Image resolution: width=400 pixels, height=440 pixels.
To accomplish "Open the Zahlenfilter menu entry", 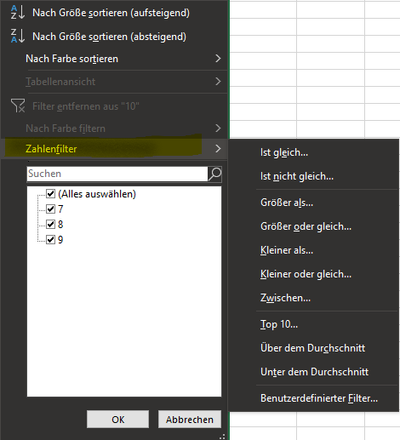I will [114, 149].
